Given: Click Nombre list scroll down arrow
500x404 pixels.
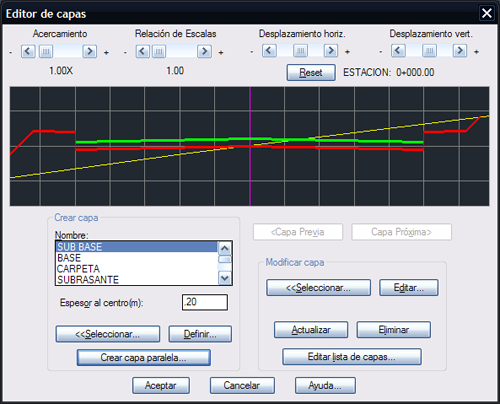Looking at the screenshot, I should 225,278.
